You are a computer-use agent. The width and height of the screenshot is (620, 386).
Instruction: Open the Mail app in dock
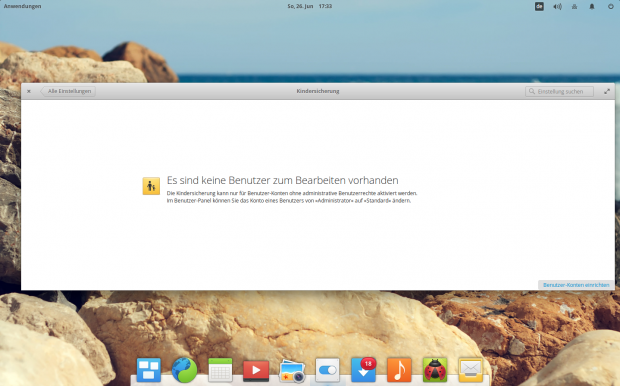click(x=471, y=370)
